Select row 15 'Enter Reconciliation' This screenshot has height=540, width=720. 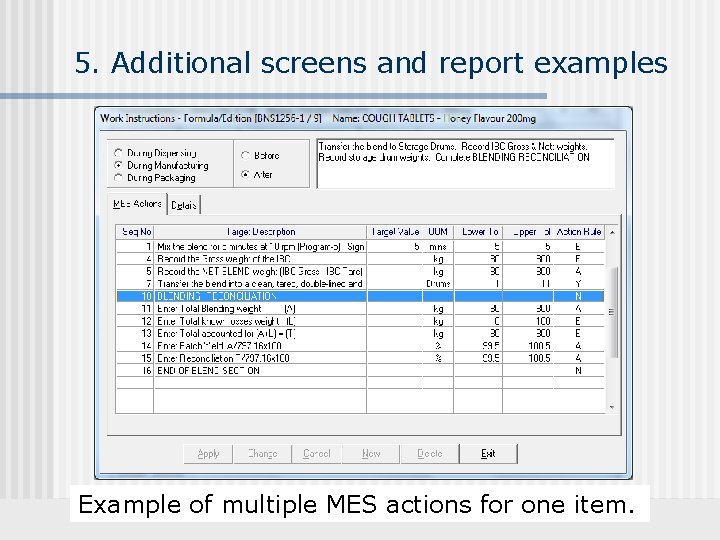pyautogui.click(x=360, y=358)
